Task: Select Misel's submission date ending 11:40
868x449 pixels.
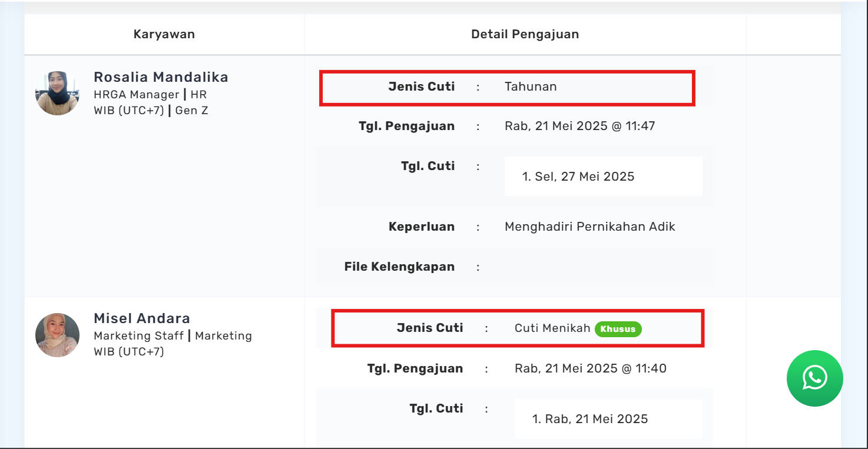Action: tap(590, 368)
